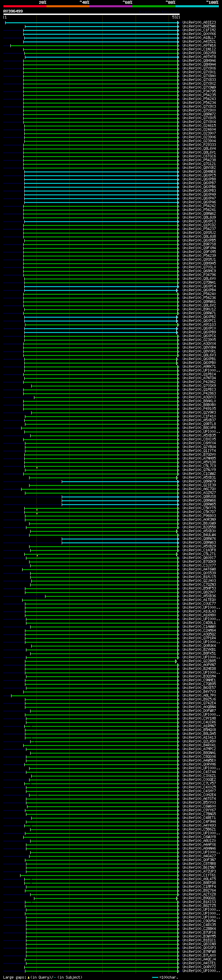Select hit label UniRef100_A9THT8
The image size is (222, 980).
tap(199, 57)
